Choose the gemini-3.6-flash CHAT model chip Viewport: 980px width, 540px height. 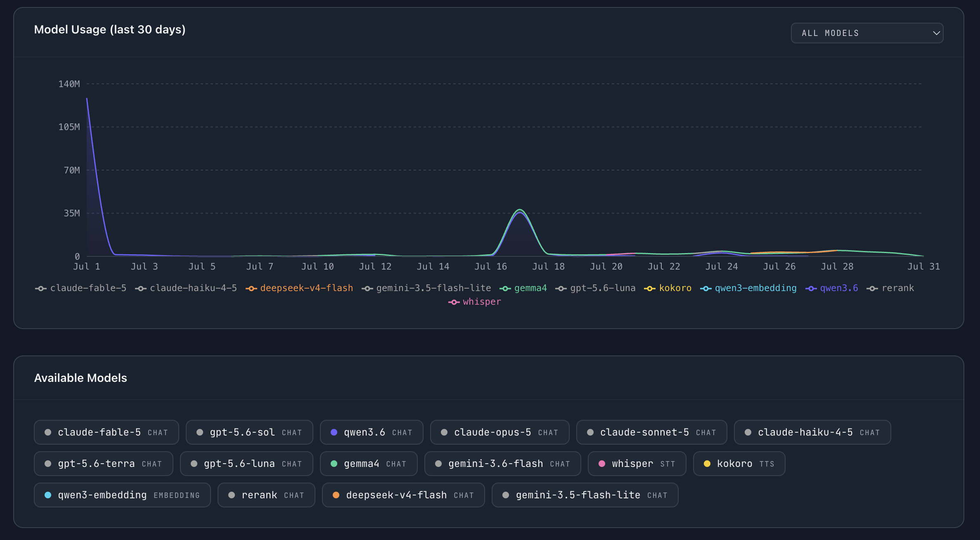coord(503,464)
